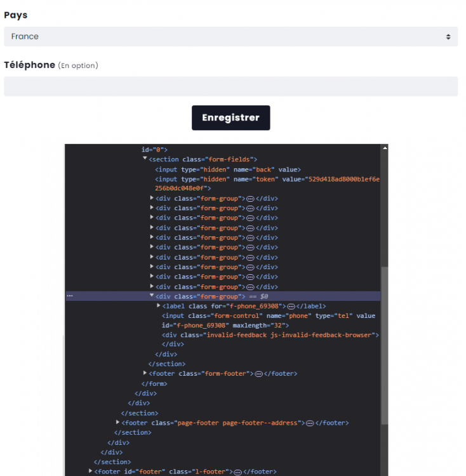Open three-dot actions beside selected DOM line
The image size is (466, 476).
coord(70,296)
